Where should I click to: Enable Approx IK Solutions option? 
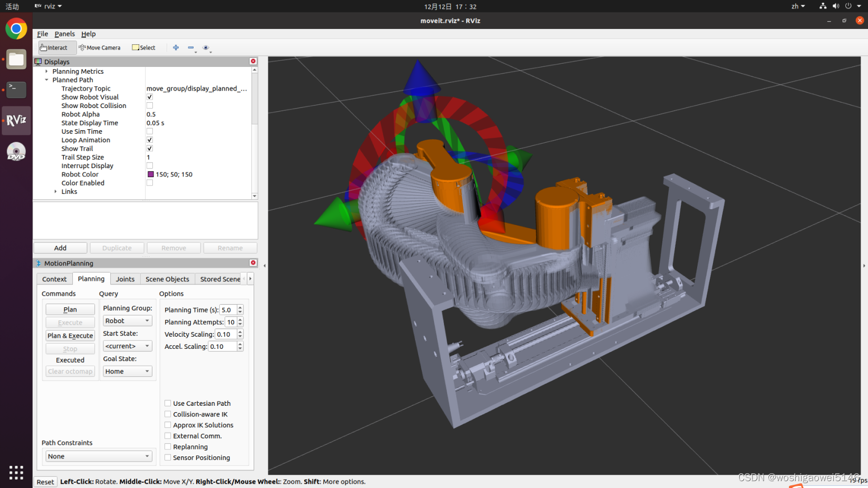point(168,425)
